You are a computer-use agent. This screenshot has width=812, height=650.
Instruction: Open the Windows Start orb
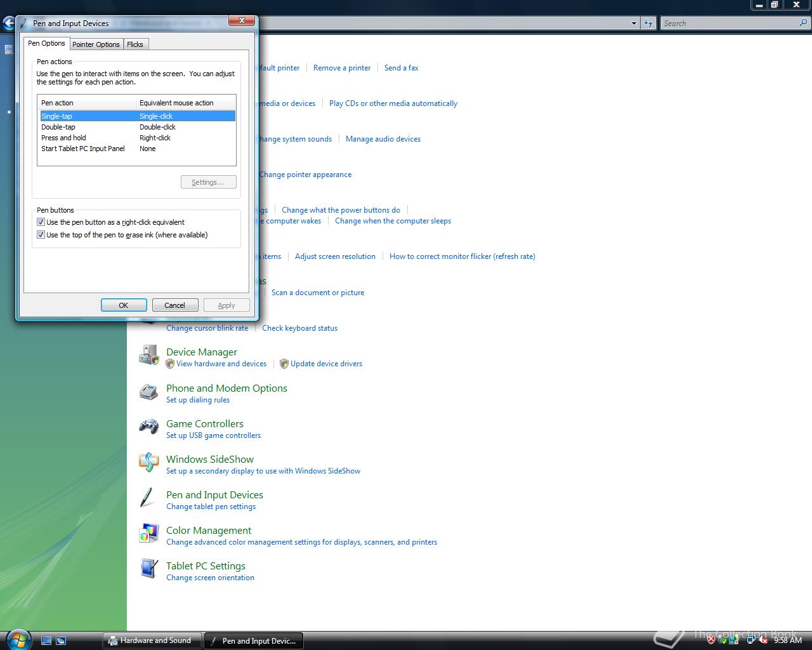pyautogui.click(x=18, y=639)
